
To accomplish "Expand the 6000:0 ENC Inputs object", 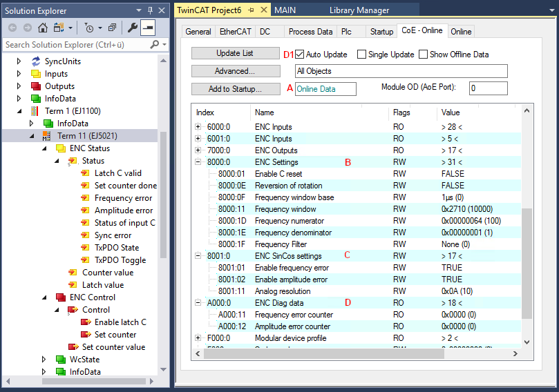I will (198, 127).
